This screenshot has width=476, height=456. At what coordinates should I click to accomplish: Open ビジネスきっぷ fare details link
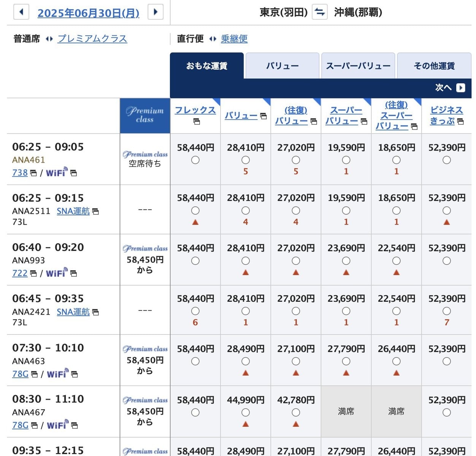pos(446,115)
